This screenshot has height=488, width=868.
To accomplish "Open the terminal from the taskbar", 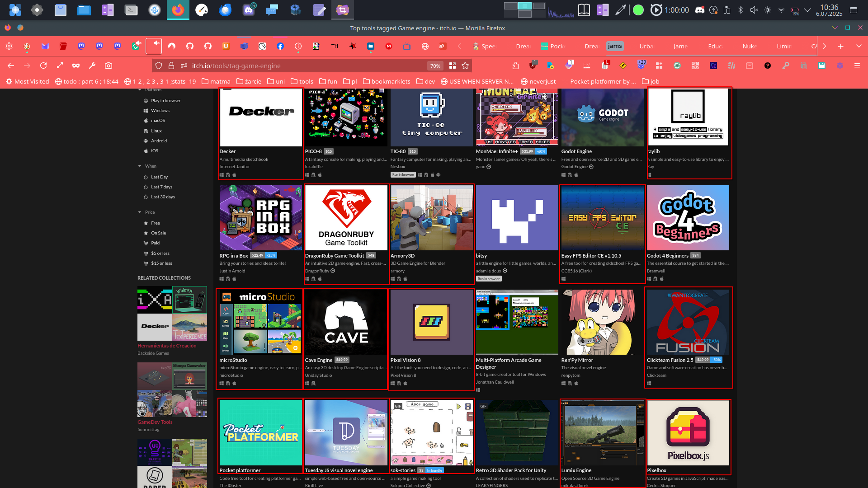I will (x=131, y=9).
